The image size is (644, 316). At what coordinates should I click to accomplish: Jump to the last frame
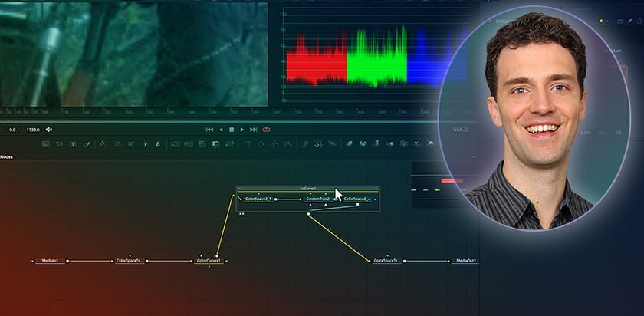(254, 130)
